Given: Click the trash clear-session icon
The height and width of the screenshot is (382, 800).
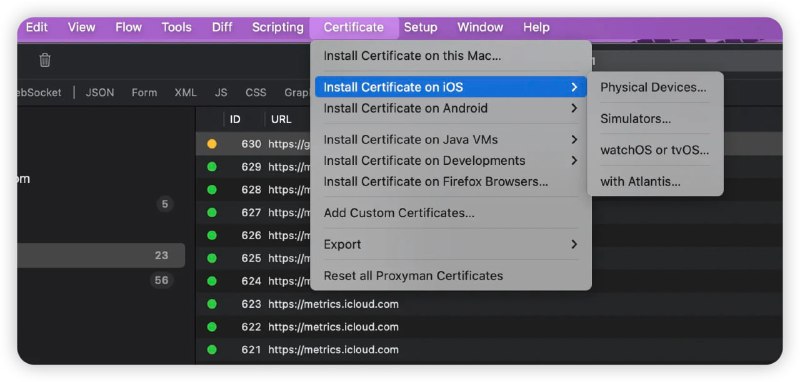Looking at the screenshot, I should pyautogui.click(x=45, y=60).
